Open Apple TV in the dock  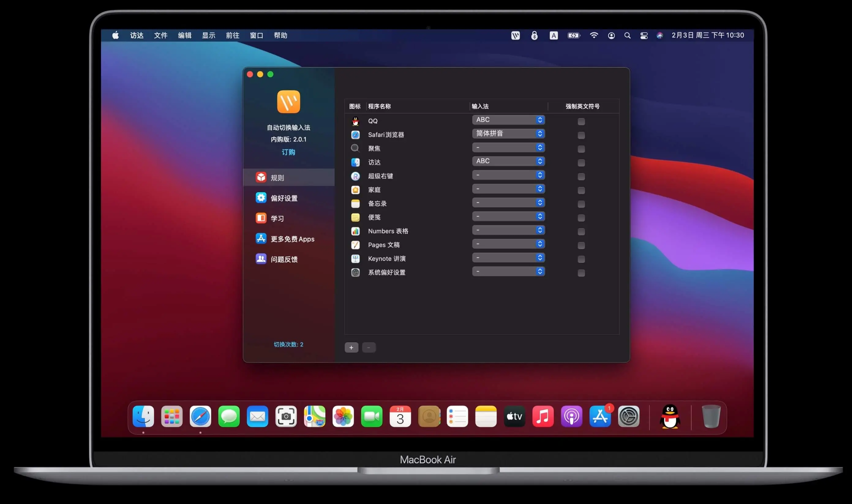tap(514, 416)
